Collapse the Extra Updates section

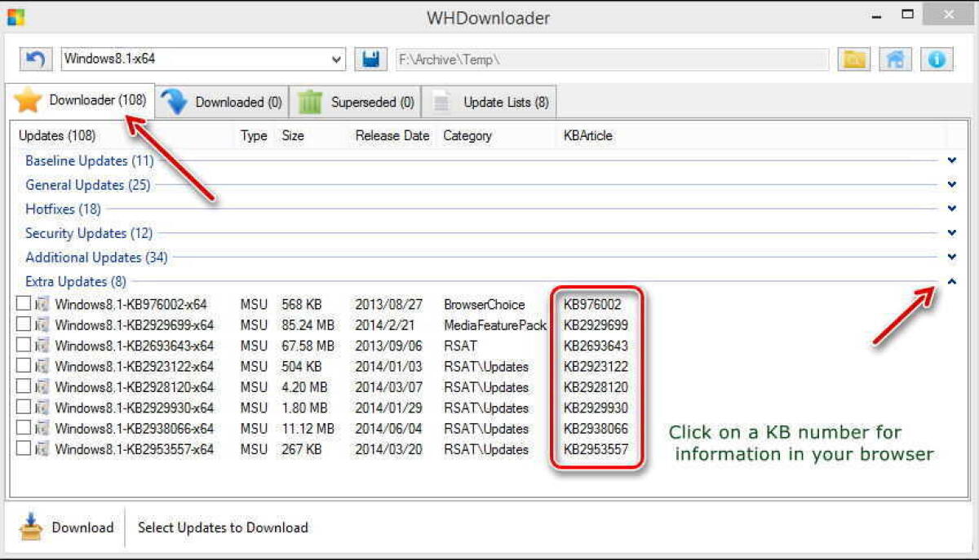click(952, 280)
